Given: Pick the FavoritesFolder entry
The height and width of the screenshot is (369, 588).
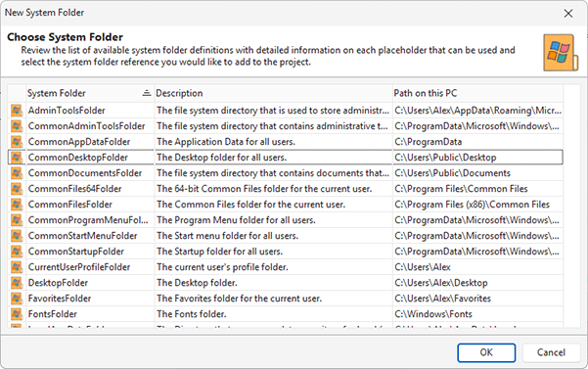Looking at the screenshot, I should pyautogui.click(x=286, y=299).
